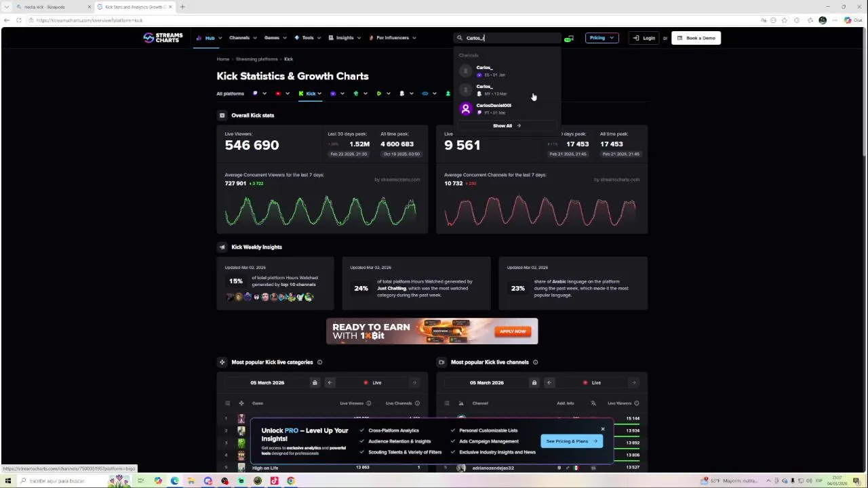The height and width of the screenshot is (488, 868).
Task: Open the Insights menu
Action: pos(344,38)
